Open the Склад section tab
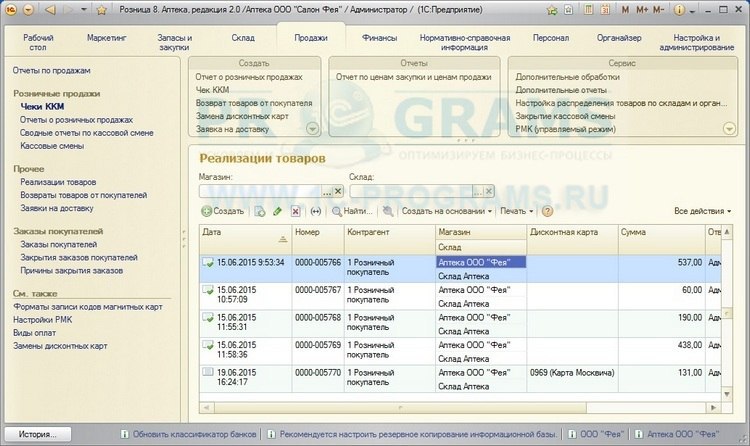This screenshot has height=446, width=750. point(243,38)
